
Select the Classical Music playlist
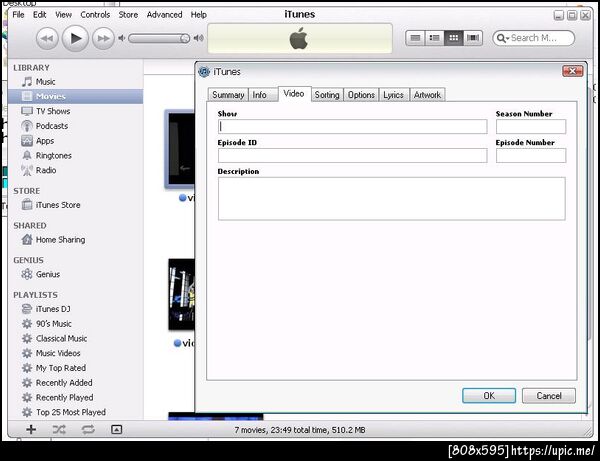point(75,339)
